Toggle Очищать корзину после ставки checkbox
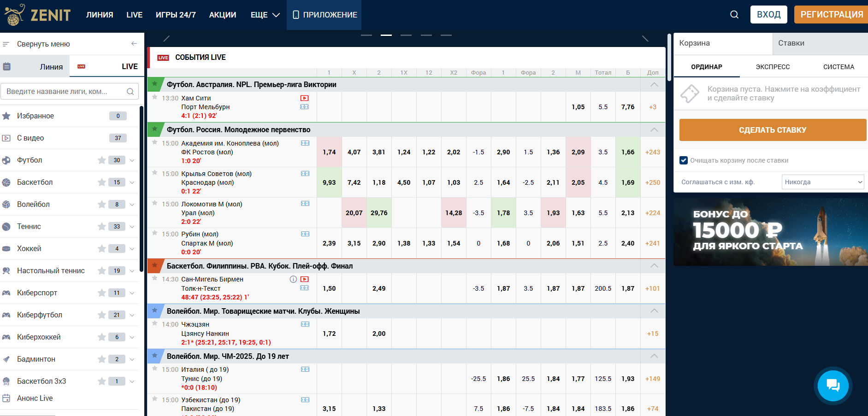The image size is (868, 416). pyautogui.click(x=684, y=160)
